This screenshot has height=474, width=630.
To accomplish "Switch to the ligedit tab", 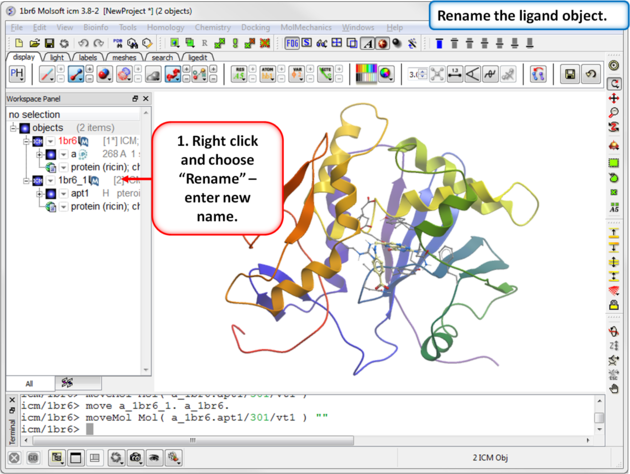I will coord(198,58).
